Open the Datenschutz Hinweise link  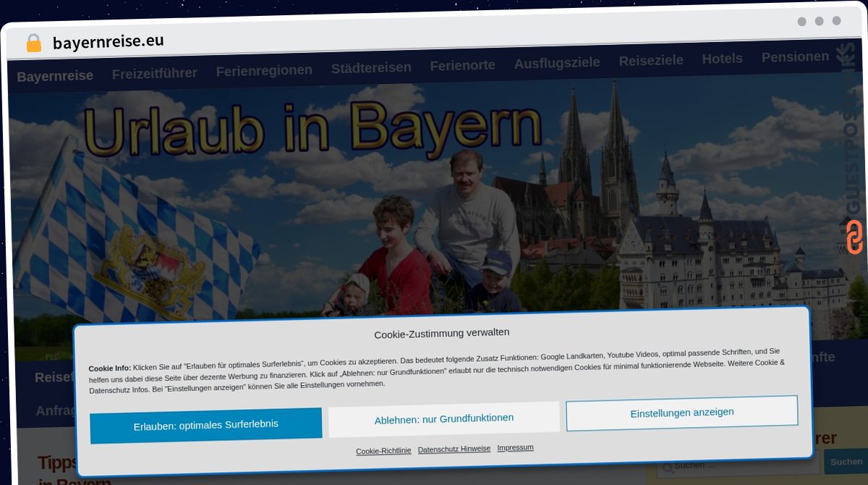454,449
